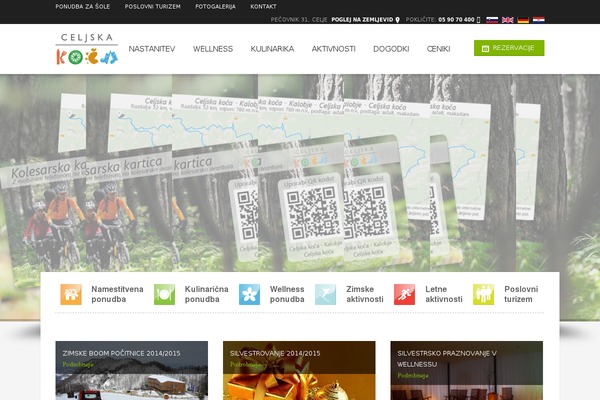
Task: Open the Wellness menu
Action: pyautogui.click(x=213, y=49)
